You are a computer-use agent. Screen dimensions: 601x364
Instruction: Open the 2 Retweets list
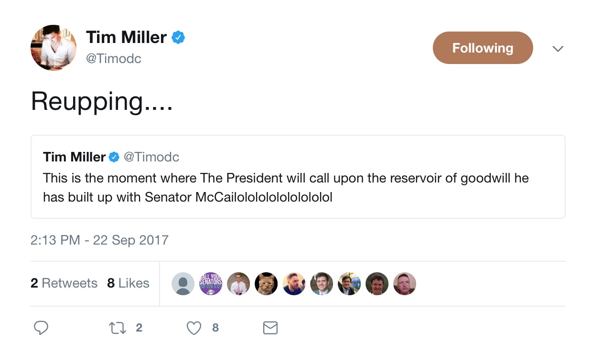pyautogui.click(x=64, y=283)
